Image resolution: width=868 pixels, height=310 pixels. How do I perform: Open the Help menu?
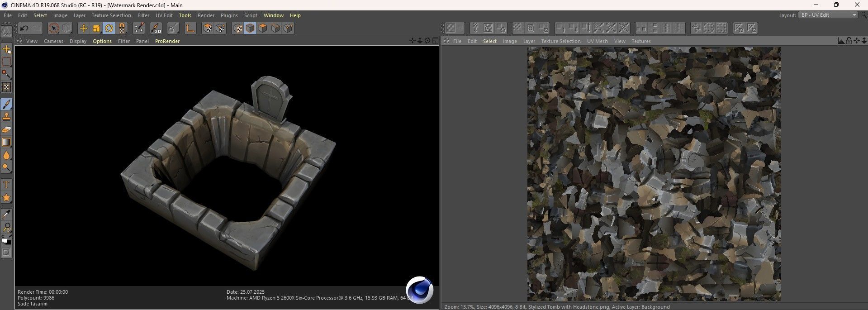coord(295,15)
